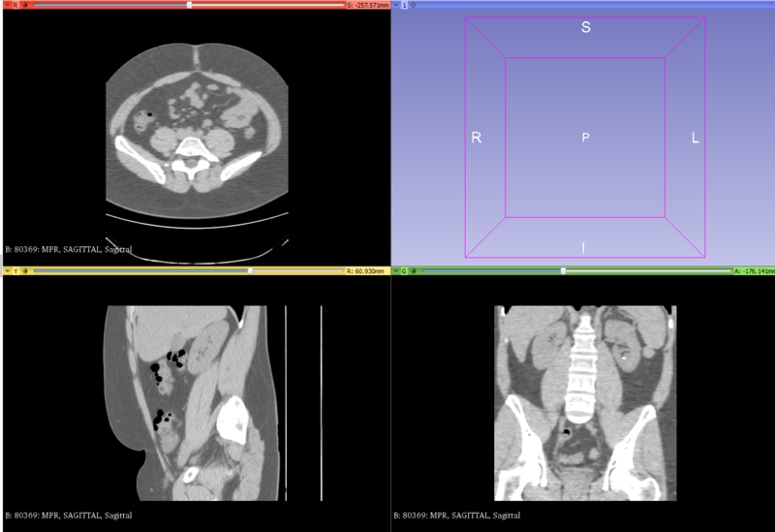Click the pin icon in the green slice view bar
The image size is (775, 532).
coord(396,271)
